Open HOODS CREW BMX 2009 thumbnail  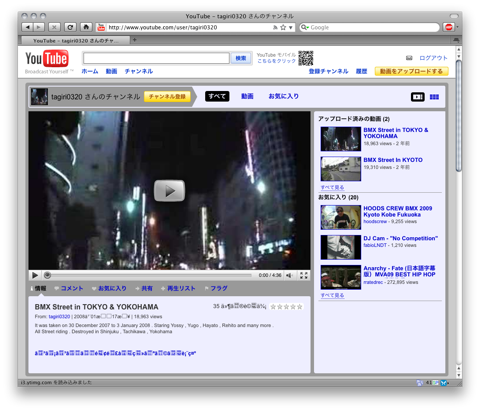pos(341,217)
